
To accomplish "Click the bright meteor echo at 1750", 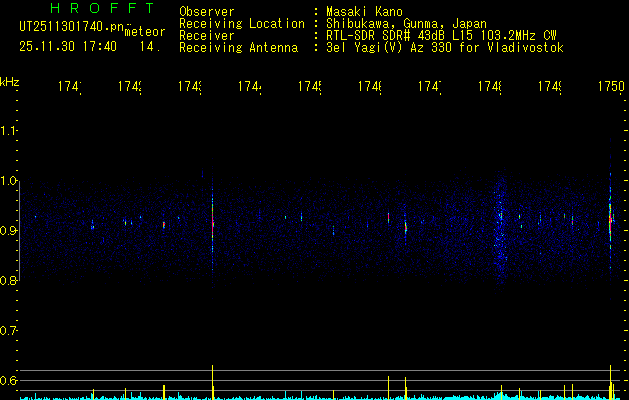I will click(x=610, y=219).
